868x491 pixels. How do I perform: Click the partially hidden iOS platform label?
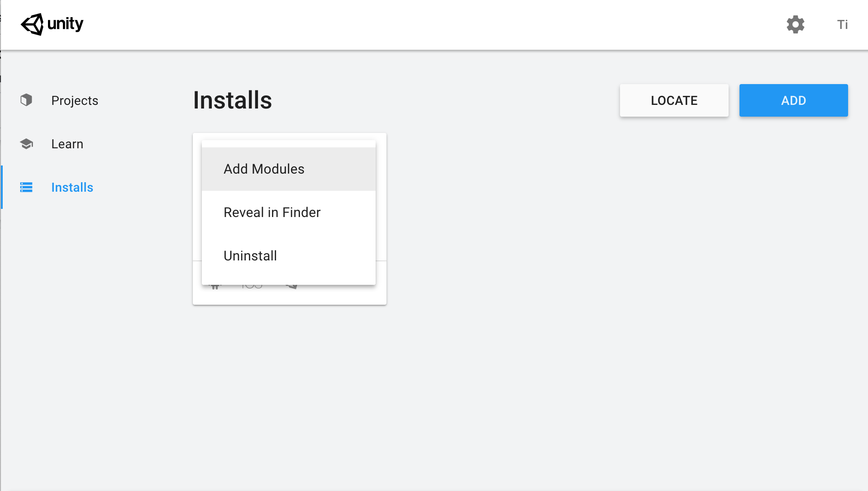point(252,286)
